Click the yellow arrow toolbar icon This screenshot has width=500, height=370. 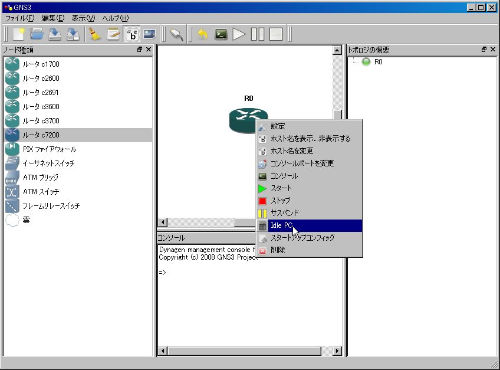(x=202, y=34)
